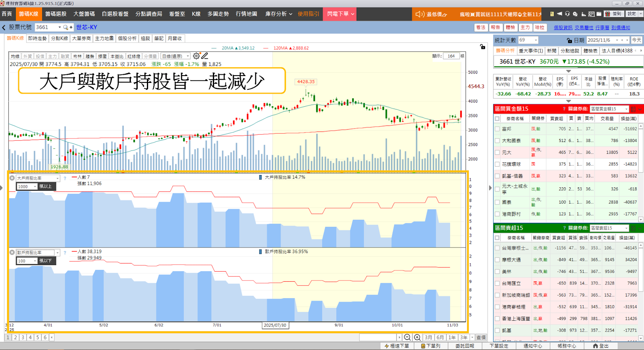
Task: Open the 統計天數 69 dropdown
Action: [x=528, y=40]
